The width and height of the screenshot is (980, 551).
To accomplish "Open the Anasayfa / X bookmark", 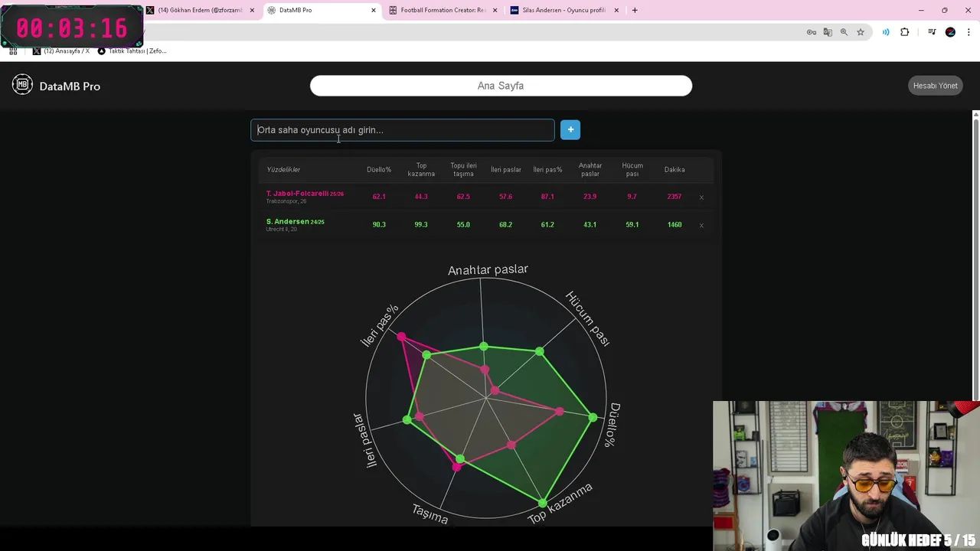I will point(60,51).
